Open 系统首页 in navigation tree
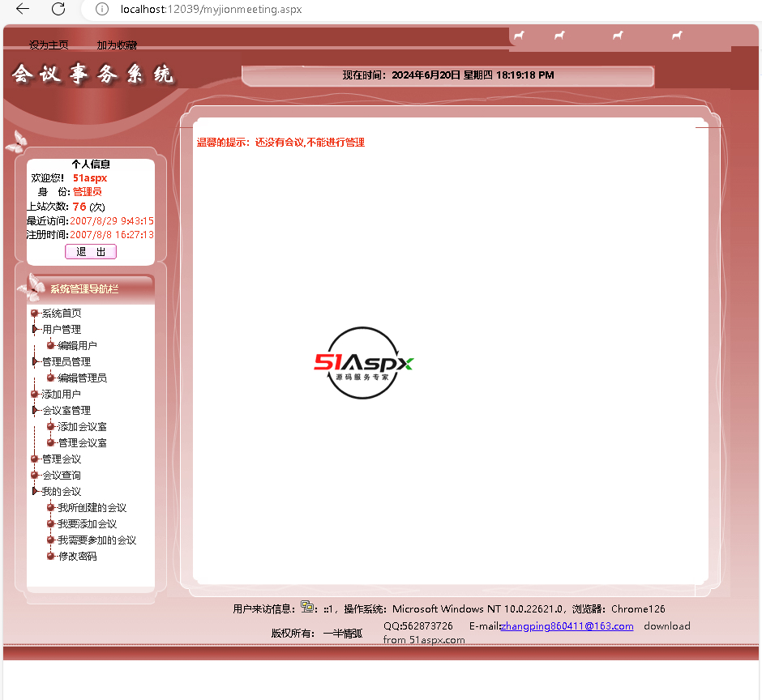The image size is (762, 700). pos(62,314)
